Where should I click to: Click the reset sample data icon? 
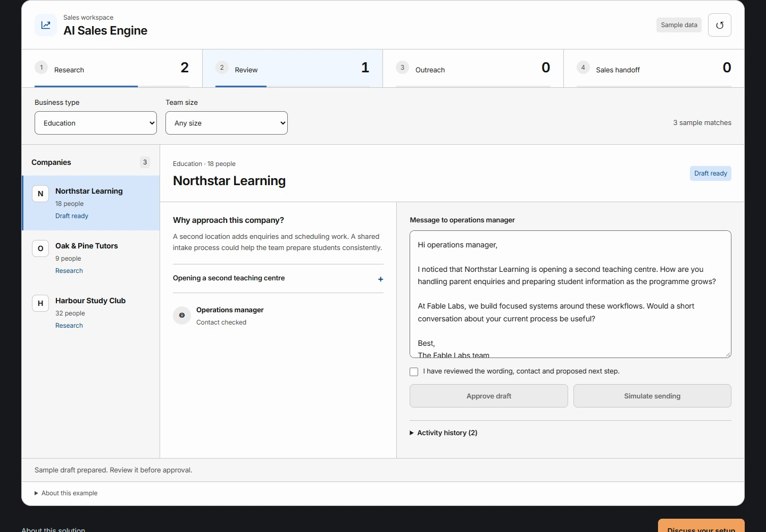pyautogui.click(x=720, y=25)
